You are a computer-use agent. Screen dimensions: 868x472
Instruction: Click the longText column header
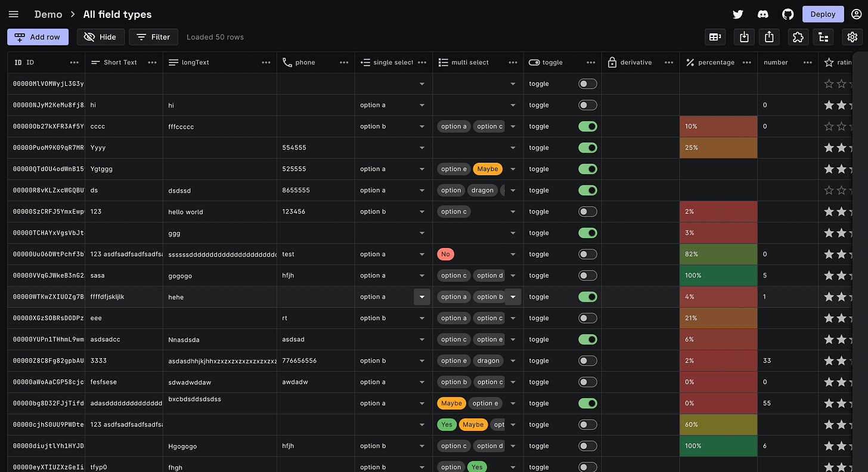click(220, 63)
